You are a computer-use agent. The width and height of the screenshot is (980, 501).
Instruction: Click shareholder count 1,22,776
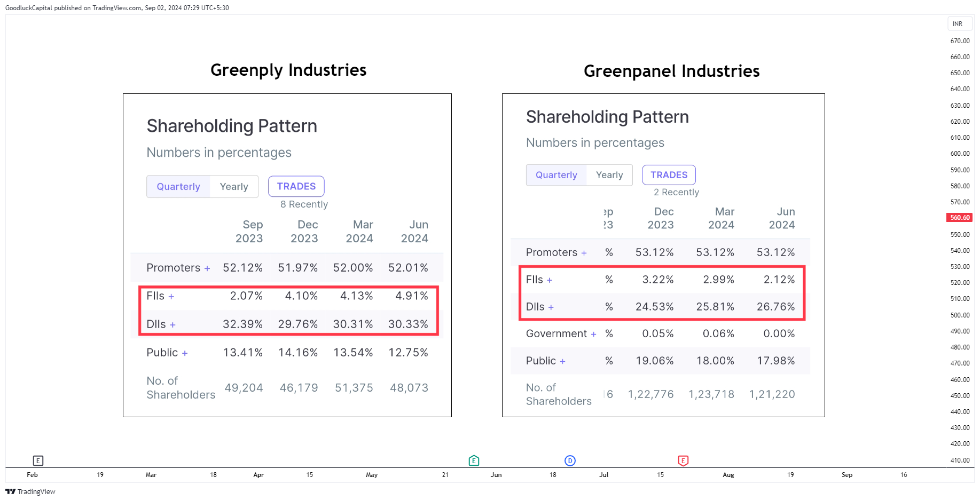651,394
